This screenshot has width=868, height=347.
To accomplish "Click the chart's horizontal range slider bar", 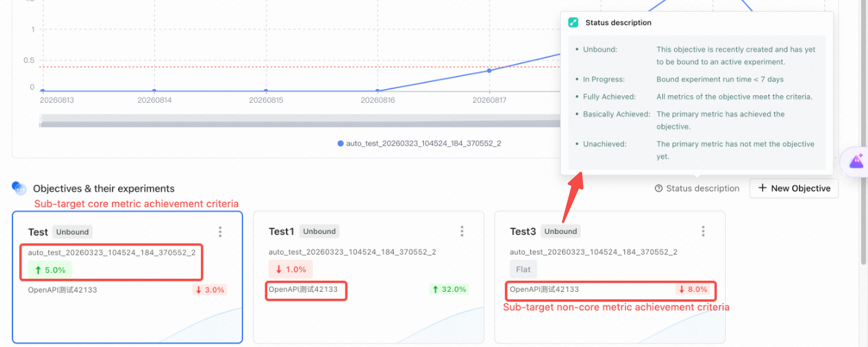I will click(300, 121).
